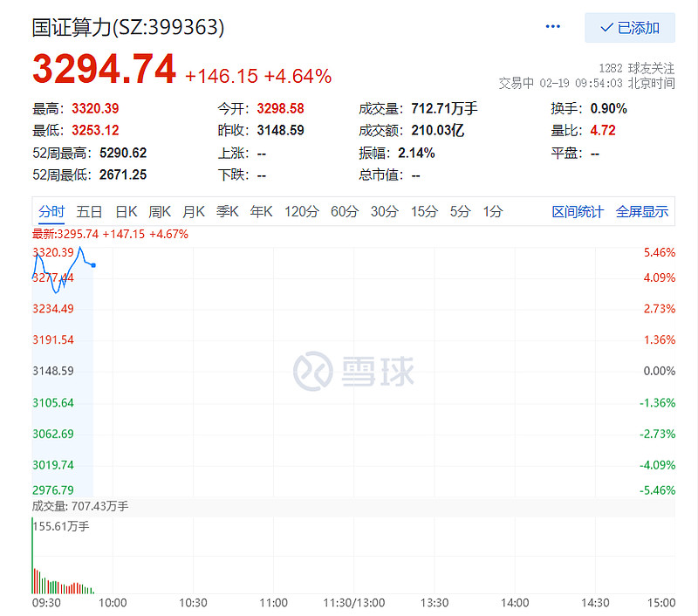Click the 10:00 time axis label
The width and height of the screenshot is (698, 616).
click(x=113, y=603)
